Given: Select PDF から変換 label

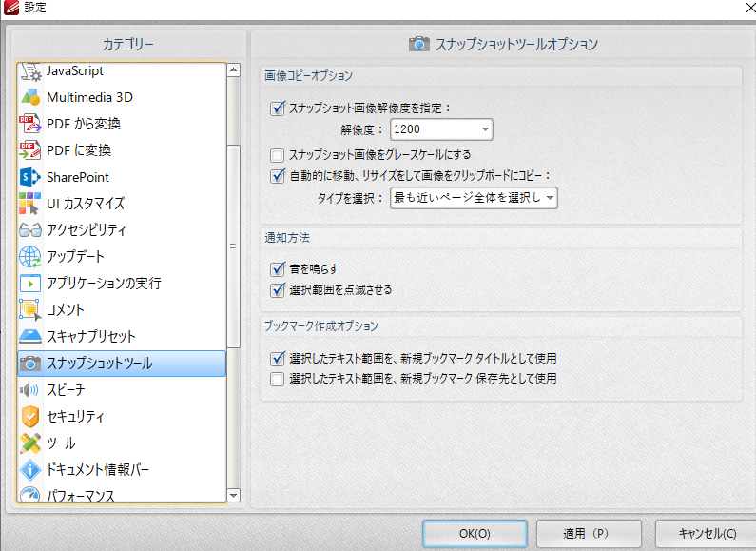Looking at the screenshot, I should click(x=84, y=124).
